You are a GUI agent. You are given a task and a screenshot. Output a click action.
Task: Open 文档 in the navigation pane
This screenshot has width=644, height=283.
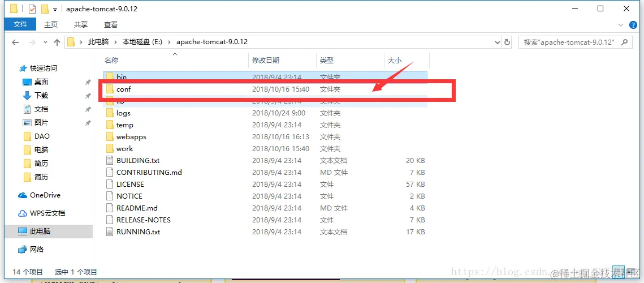click(x=41, y=109)
